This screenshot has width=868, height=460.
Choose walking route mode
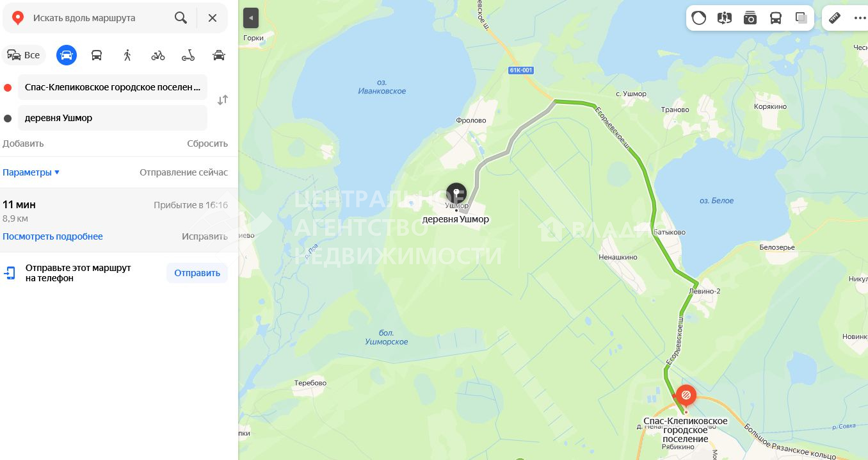coord(127,55)
